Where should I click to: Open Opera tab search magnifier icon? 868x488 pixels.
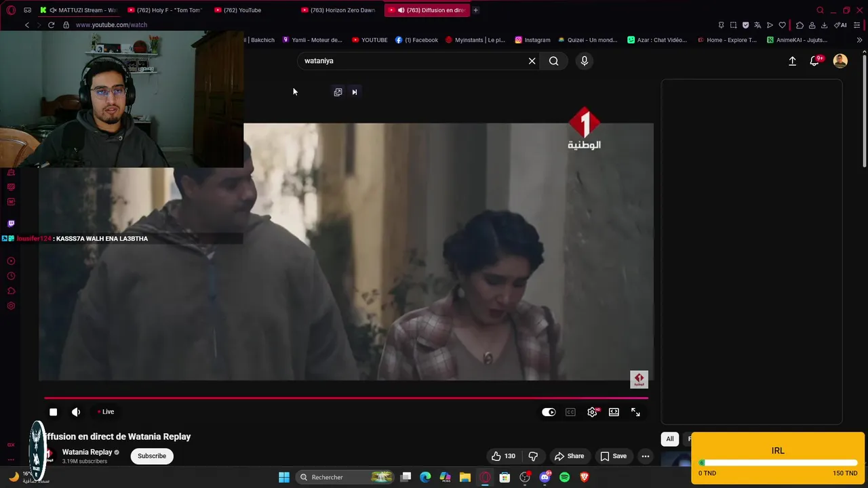pyautogui.click(x=820, y=10)
